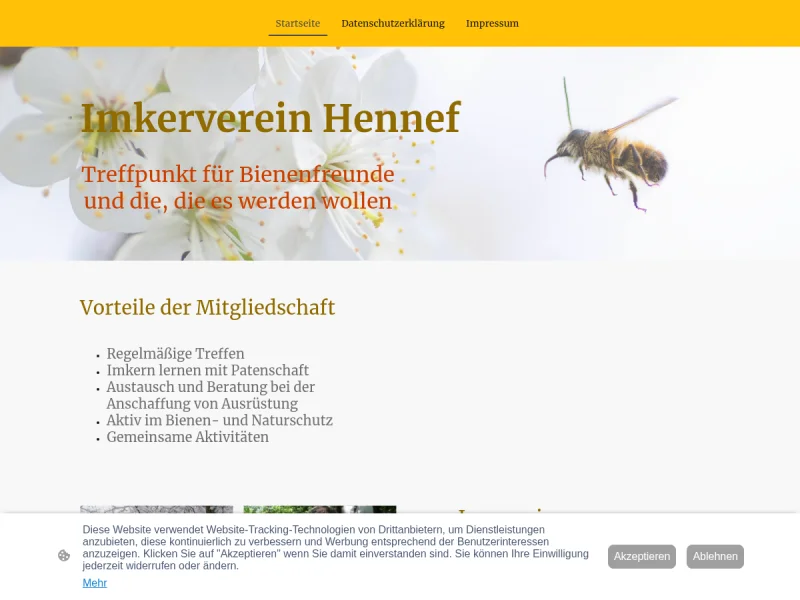
Task: Click the Imkerverein Hennef site title
Action: pos(270,119)
